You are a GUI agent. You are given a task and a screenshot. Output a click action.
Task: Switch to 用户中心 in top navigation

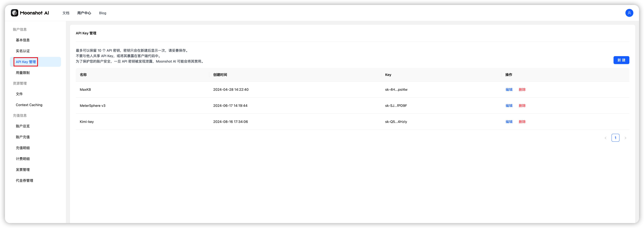[84, 13]
